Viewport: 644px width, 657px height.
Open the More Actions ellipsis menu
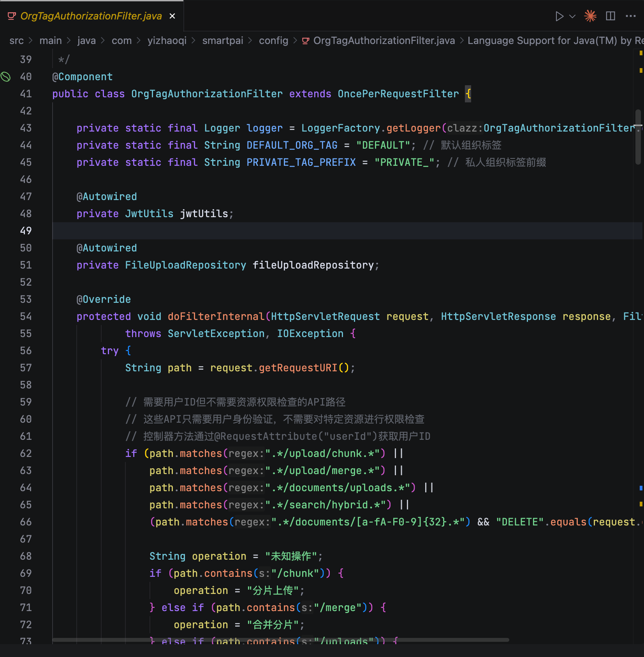click(x=630, y=16)
